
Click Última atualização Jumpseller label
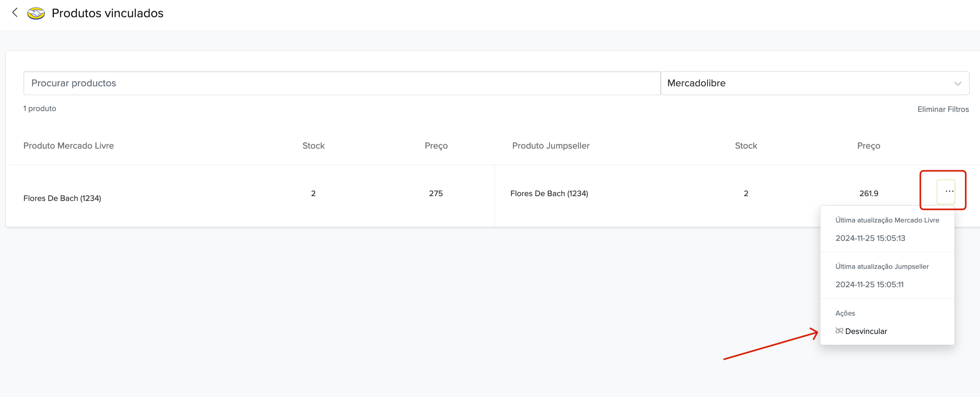[882, 266]
